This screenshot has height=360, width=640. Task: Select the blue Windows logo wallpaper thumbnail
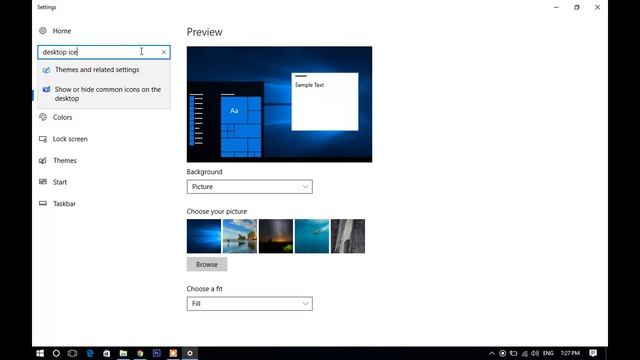point(204,236)
